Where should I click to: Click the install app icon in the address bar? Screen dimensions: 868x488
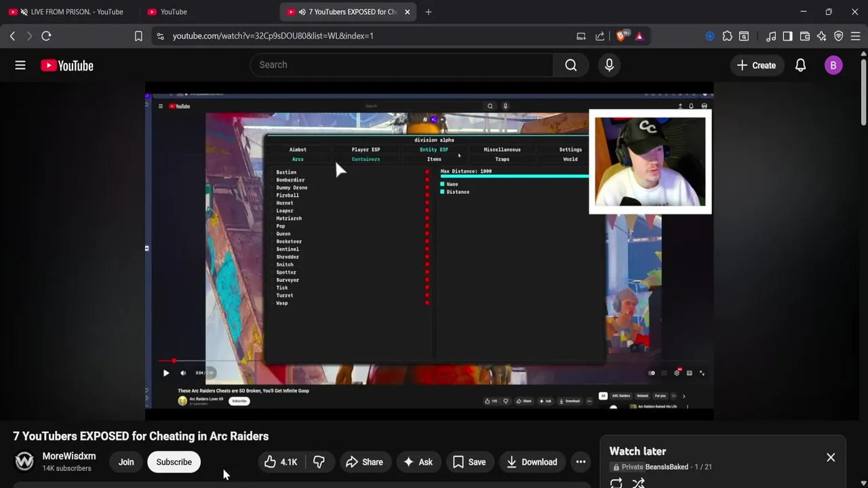581,36
